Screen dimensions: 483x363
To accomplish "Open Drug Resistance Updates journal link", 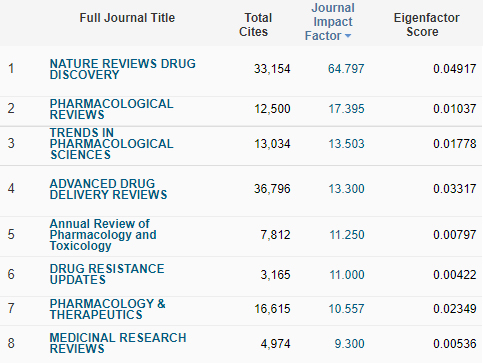I will [x=107, y=274].
